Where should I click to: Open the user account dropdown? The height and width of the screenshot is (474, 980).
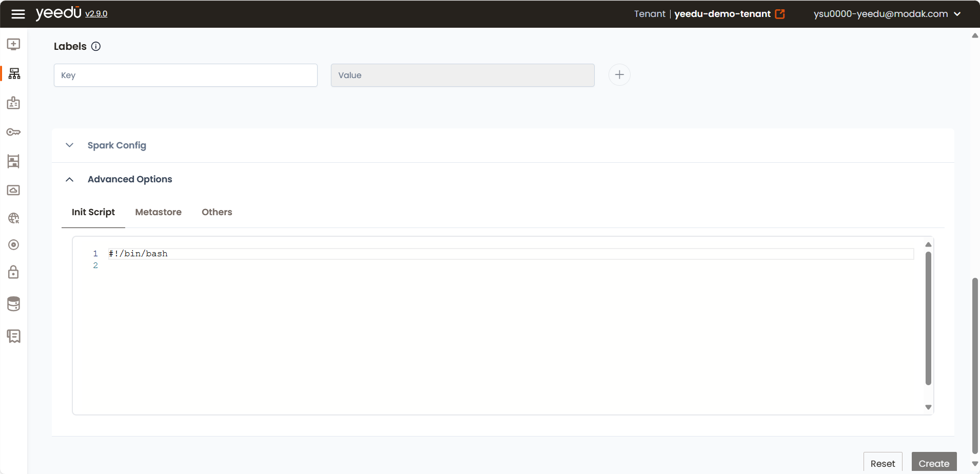click(x=887, y=14)
